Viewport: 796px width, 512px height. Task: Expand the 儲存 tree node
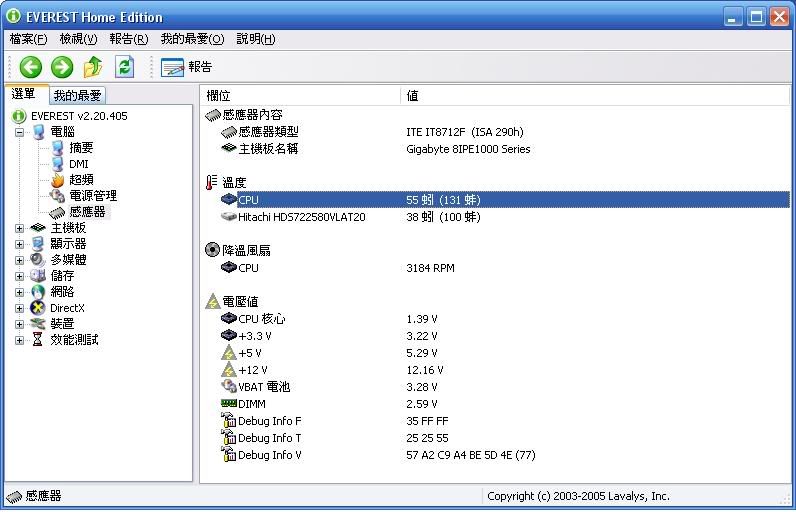19,277
